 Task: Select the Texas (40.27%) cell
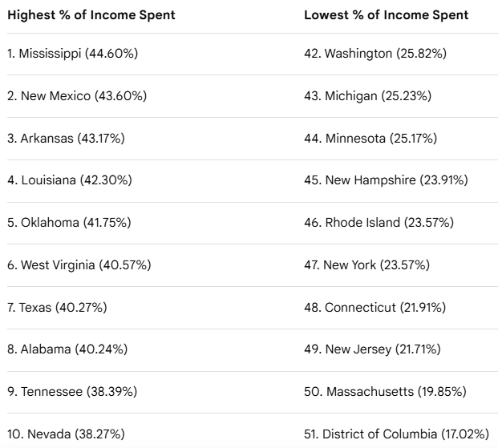(x=57, y=308)
